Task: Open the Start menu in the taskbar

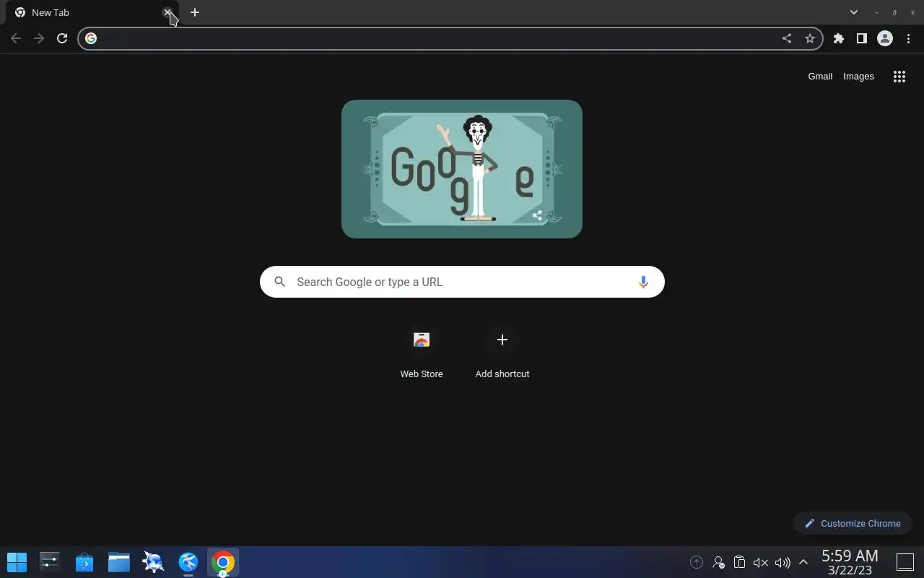Action: pyautogui.click(x=17, y=562)
